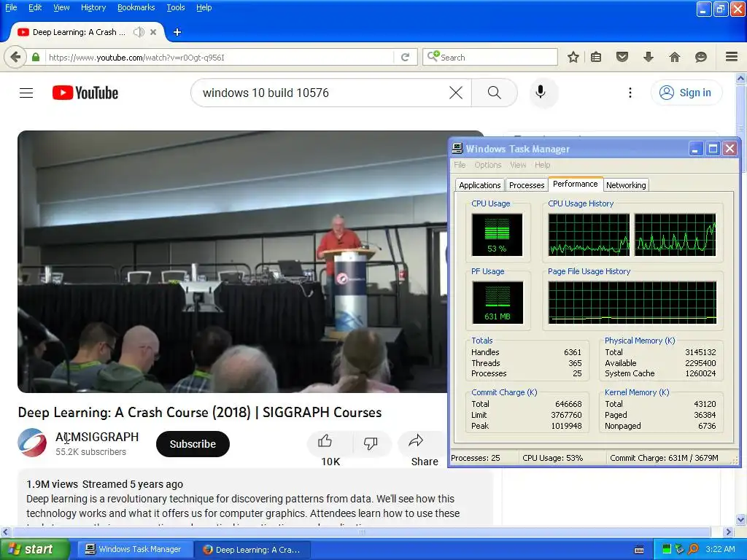Sign in to YouTube
Image resolution: width=747 pixels, height=560 pixels.
(686, 93)
